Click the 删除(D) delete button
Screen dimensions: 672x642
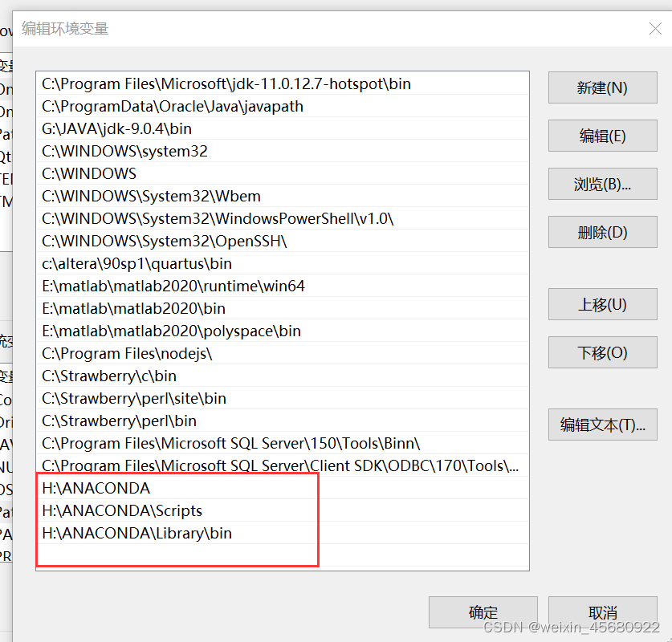coord(603,232)
